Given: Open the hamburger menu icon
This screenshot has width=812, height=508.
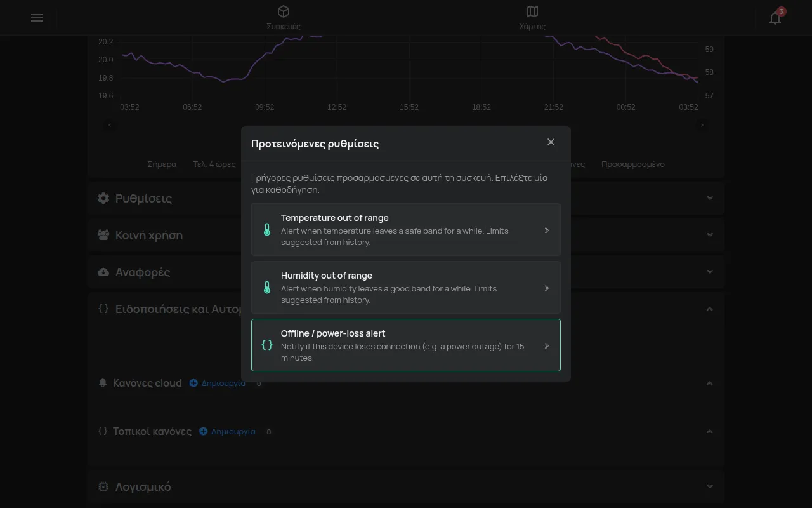Looking at the screenshot, I should tap(37, 18).
